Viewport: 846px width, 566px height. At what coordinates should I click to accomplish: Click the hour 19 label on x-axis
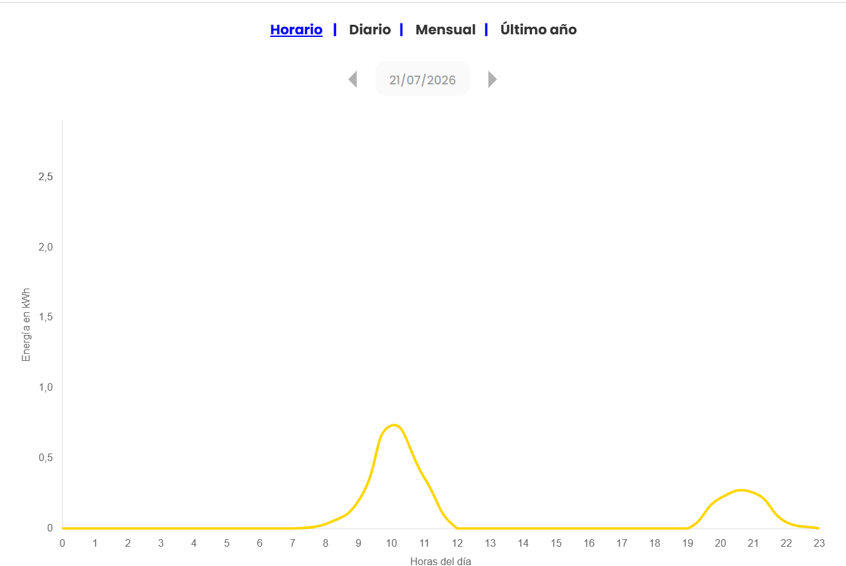click(687, 543)
